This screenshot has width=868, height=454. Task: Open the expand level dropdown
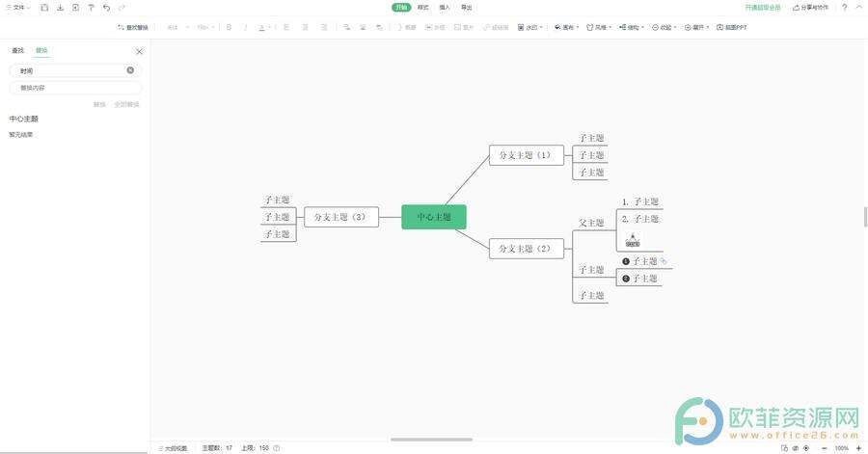coord(697,27)
